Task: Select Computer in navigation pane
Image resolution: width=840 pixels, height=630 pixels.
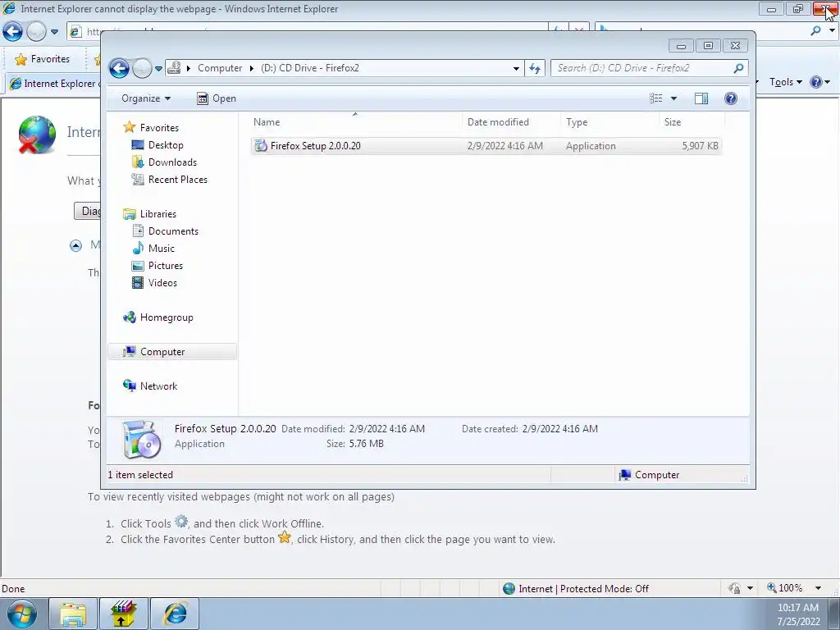Action: pos(172,351)
